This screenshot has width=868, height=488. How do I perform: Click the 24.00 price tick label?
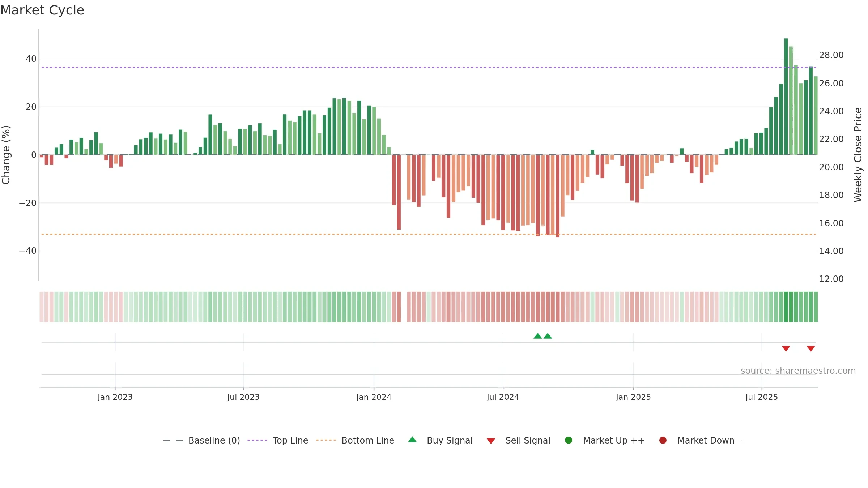coord(831,111)
